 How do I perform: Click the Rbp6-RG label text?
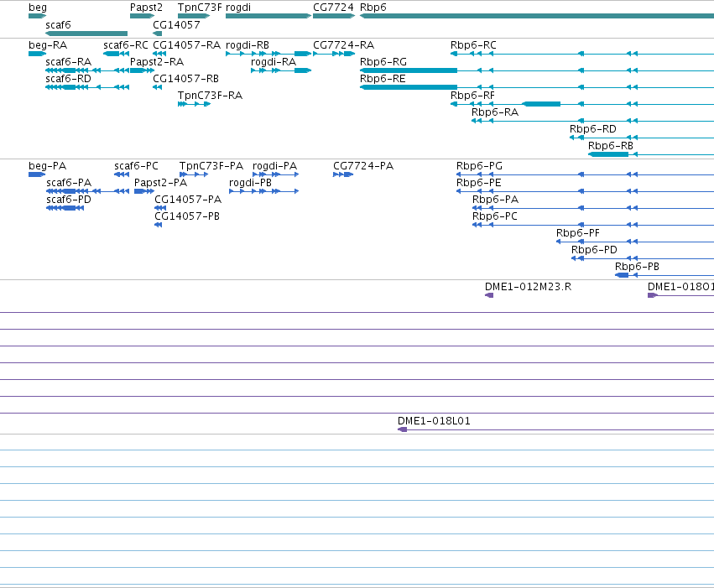(383, 61)
